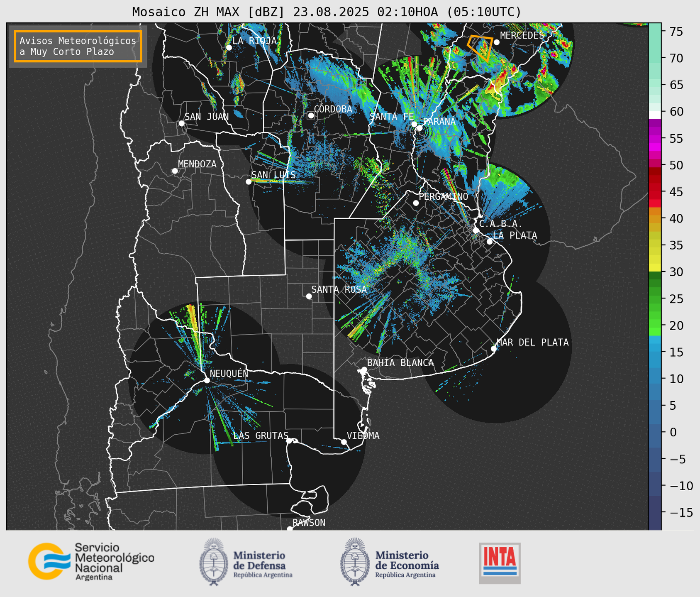Click the MERCEDES city dot
Viewport: 700px width, 597px height.
pos(496,42)
